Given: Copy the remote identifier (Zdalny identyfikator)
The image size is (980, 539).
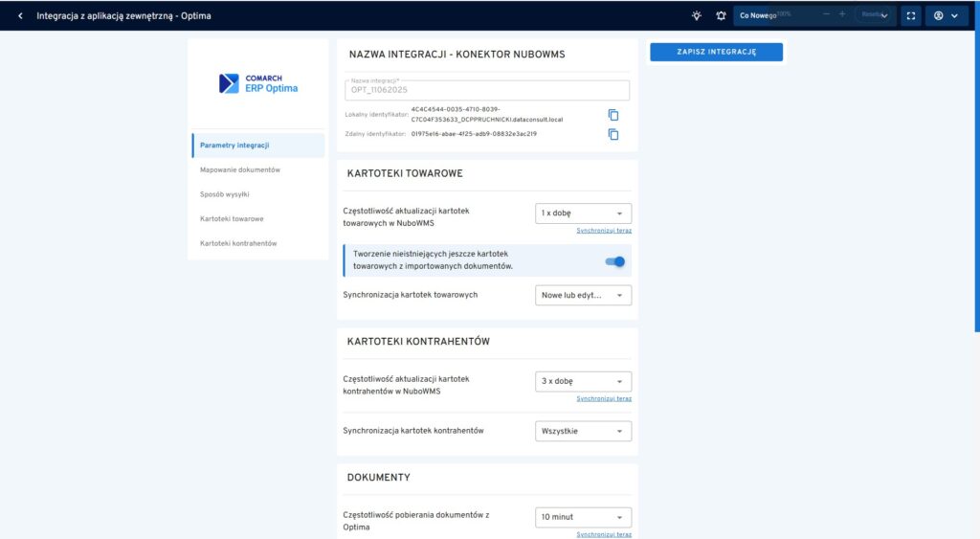Looking at the screenshot, I should click(x=613, y=134).
